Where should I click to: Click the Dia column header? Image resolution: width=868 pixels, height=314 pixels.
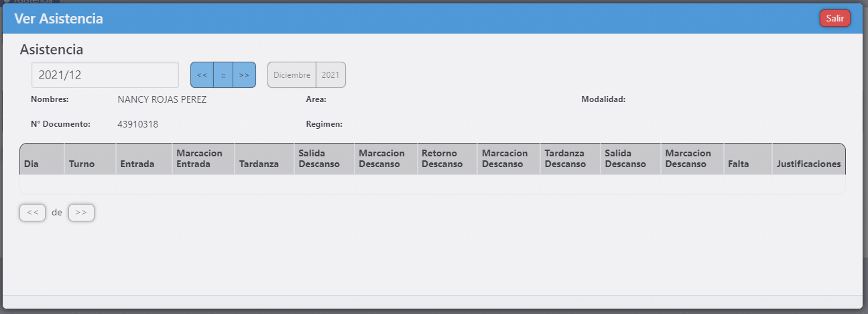tap(32, 164)
